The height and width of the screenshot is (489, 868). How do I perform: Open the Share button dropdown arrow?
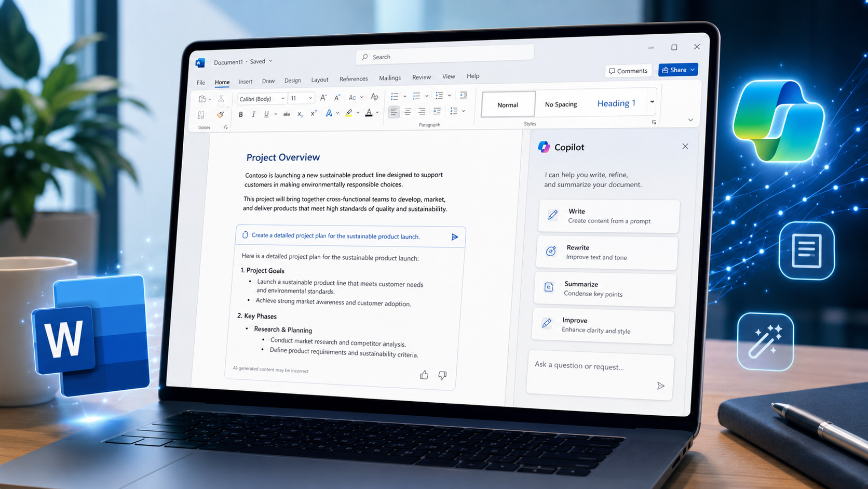693,70
